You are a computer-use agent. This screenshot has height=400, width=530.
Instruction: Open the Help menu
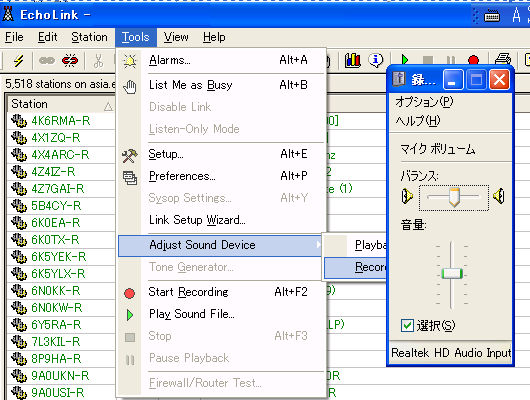214,37
